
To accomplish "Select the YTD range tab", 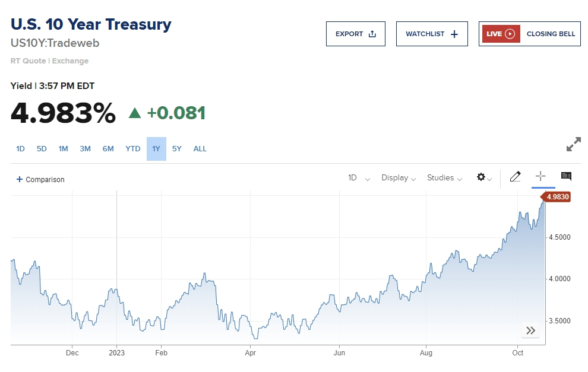I will [133, 149].
